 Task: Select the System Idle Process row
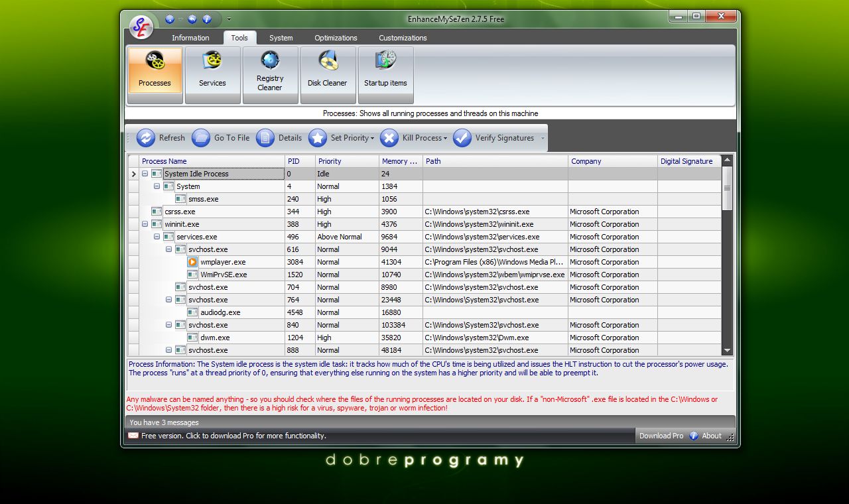point(424,174)
